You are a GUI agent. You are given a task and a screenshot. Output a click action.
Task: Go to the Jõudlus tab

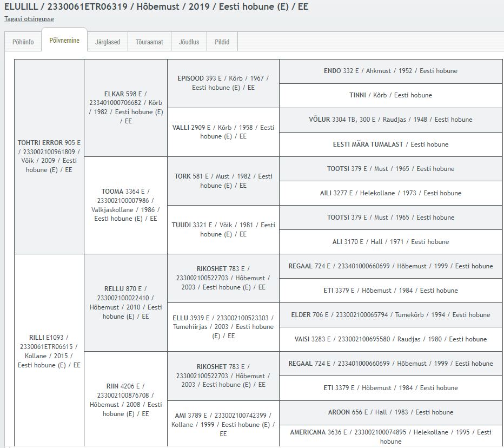(189, 42)
